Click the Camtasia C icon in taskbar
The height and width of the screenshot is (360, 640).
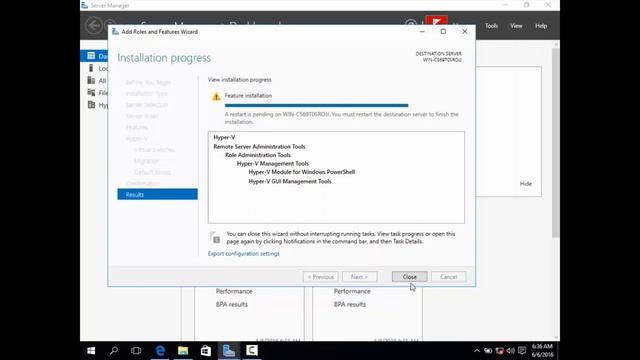click(251, 351)
